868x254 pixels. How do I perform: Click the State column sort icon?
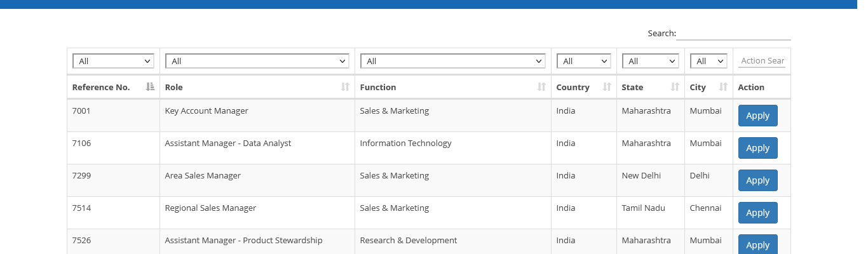[675, 87]
